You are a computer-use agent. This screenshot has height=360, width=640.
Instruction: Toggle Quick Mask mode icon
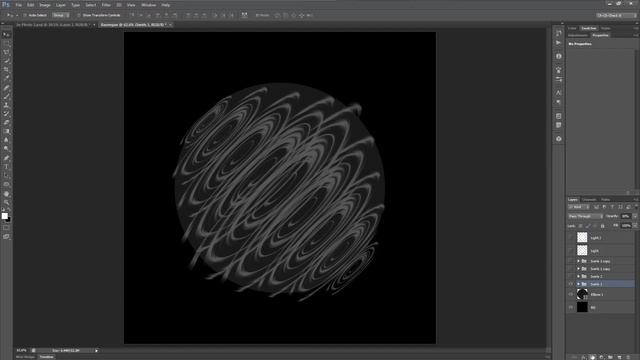[6, 228]
